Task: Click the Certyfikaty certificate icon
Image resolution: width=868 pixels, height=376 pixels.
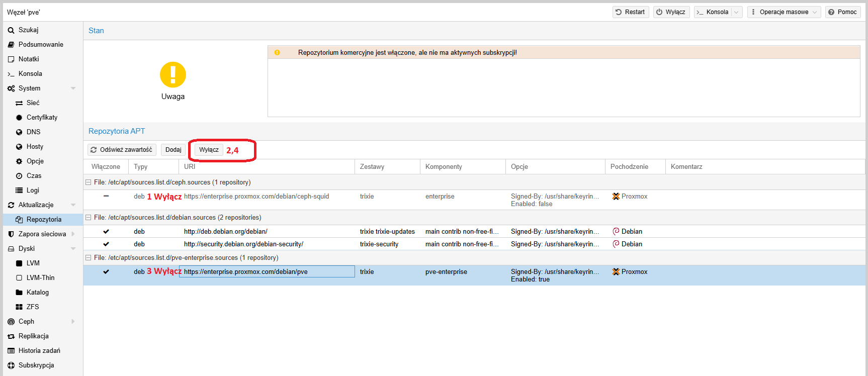Action: click(x=19, y=118)
